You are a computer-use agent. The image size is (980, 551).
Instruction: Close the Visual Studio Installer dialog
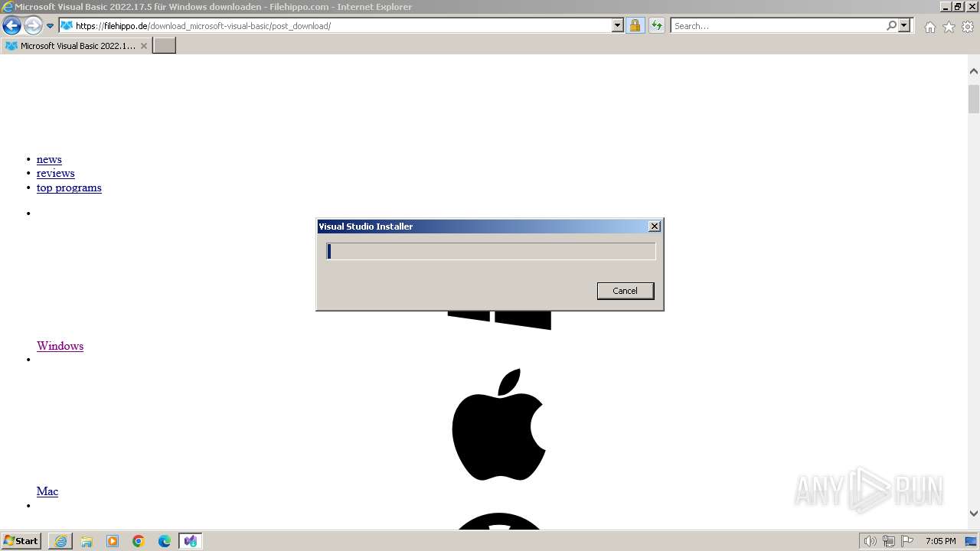coord(655,227)
